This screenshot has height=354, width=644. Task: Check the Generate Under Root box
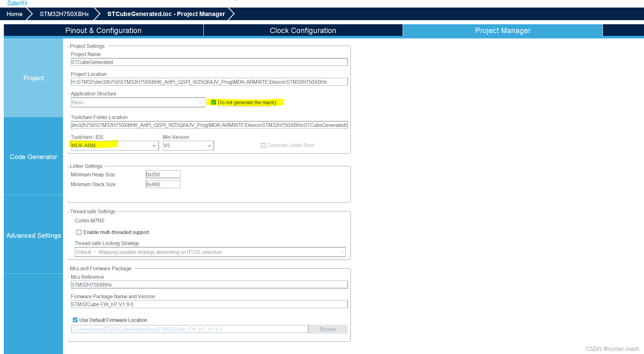tap(263, 146)
